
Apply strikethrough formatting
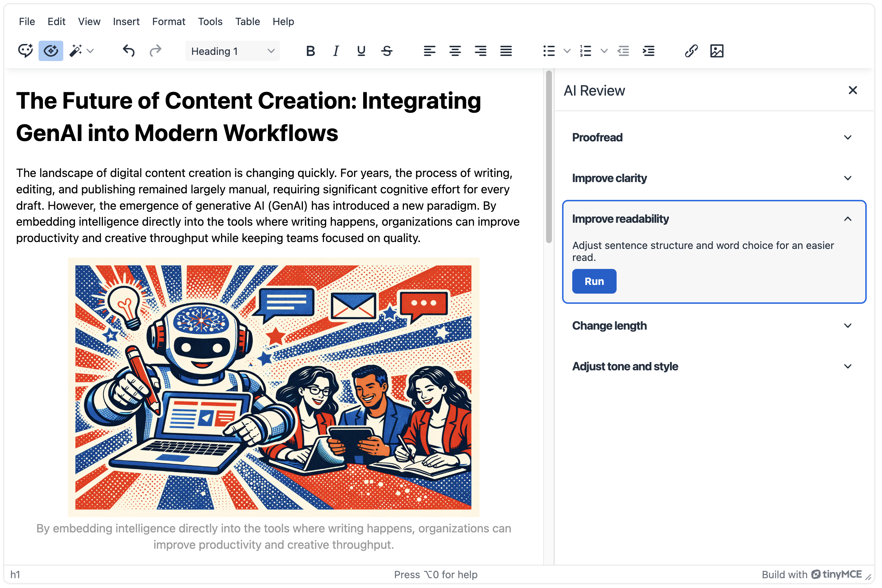pos(387,51)
